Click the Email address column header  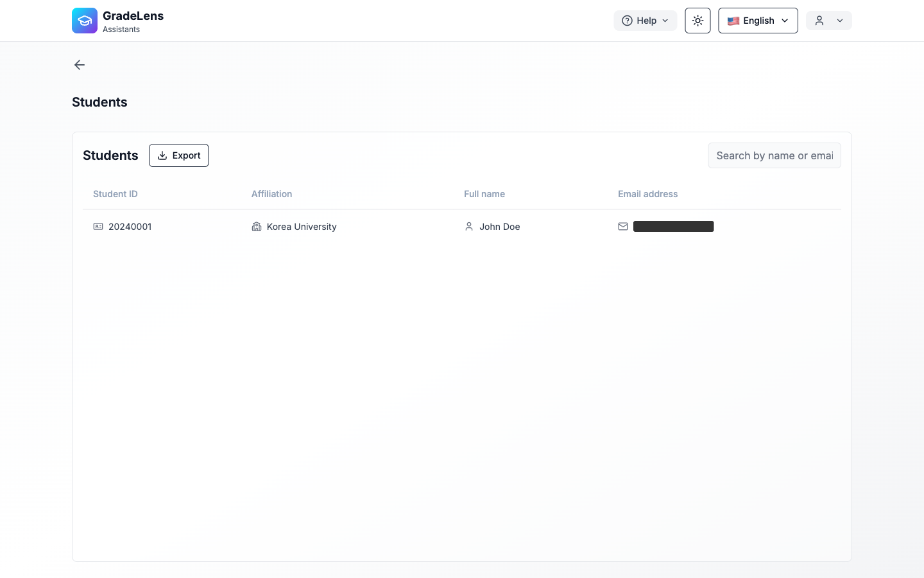647,194
